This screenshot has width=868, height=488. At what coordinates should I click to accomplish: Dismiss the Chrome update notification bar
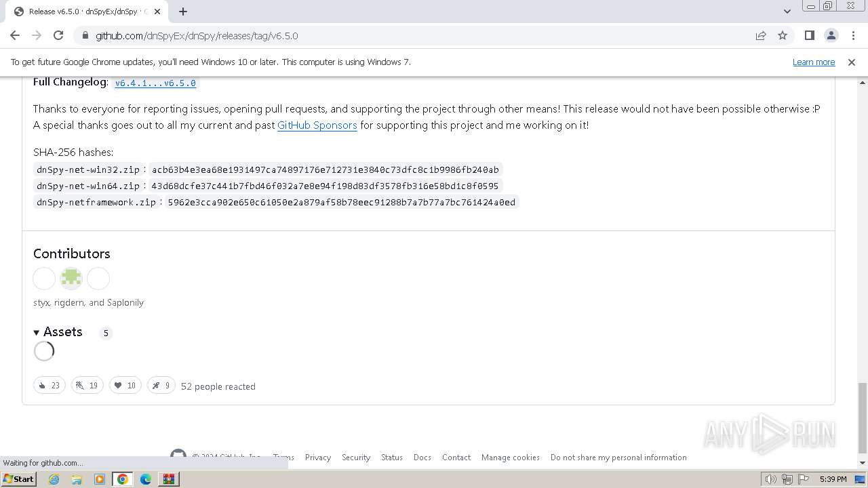click(852, 62)
